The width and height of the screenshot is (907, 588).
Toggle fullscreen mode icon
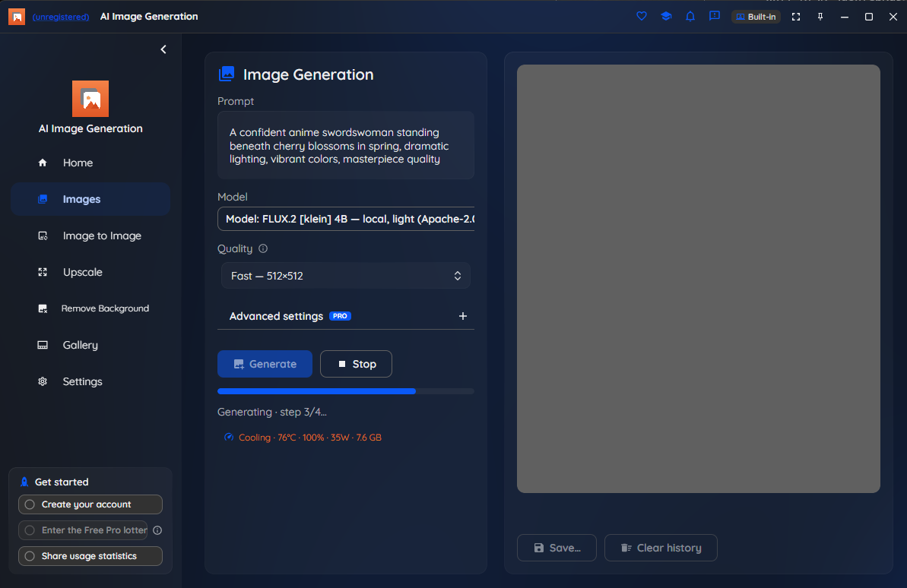pyautogui.click(x=796, y=17)
